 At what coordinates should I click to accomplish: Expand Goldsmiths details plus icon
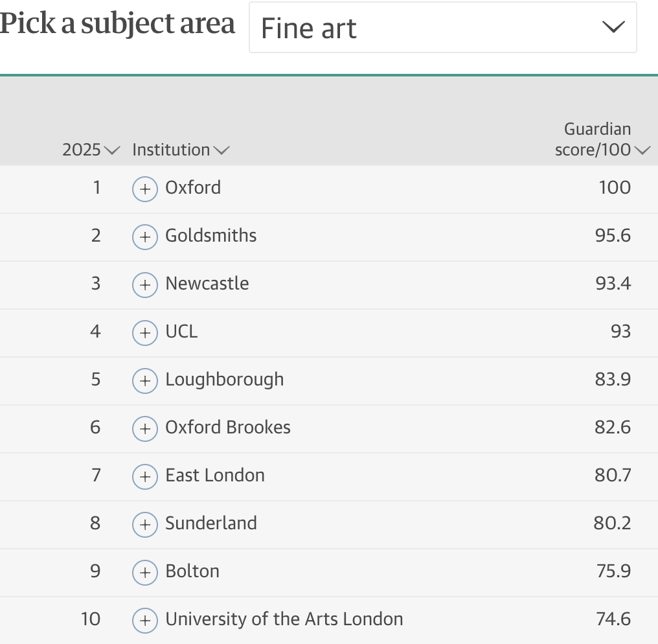tap(145, 236)
